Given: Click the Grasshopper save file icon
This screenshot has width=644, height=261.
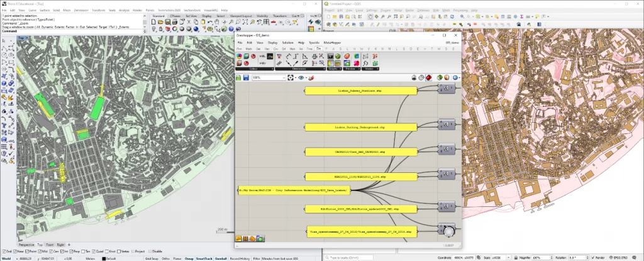Looking at the screenshot, I should [x=245, y=77].
